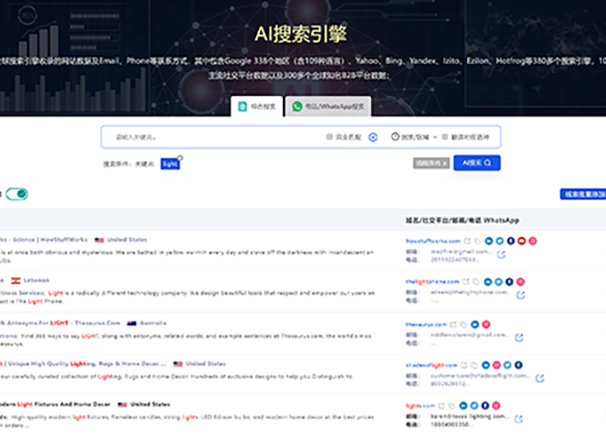Open the thesaurus.com domain link
The height and width of the screenshot is (436, 606).
point(426,324)
